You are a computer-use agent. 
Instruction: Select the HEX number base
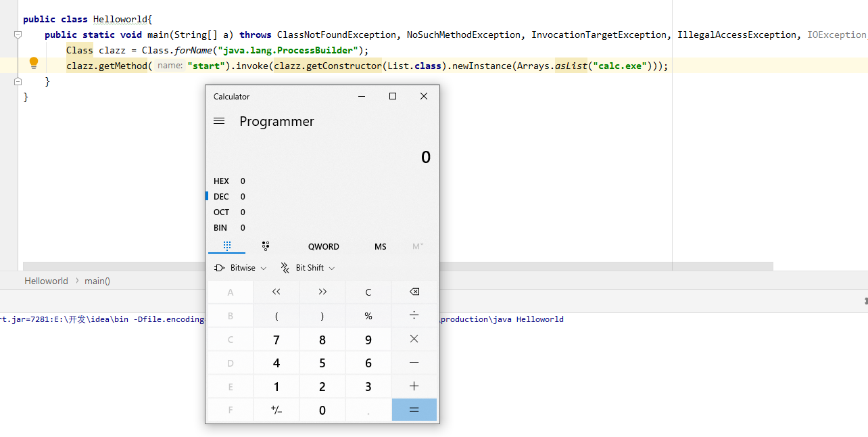[222, 181]
